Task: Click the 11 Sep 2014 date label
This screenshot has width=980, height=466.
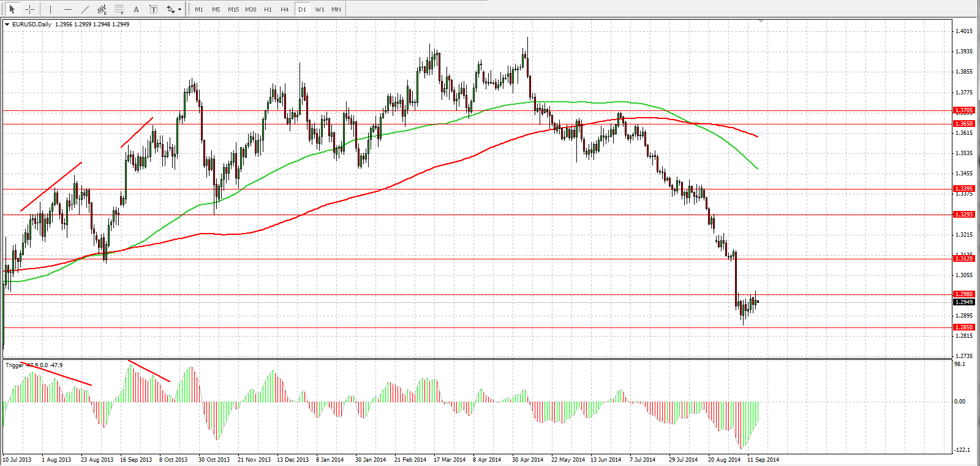Action: point(763,459)
